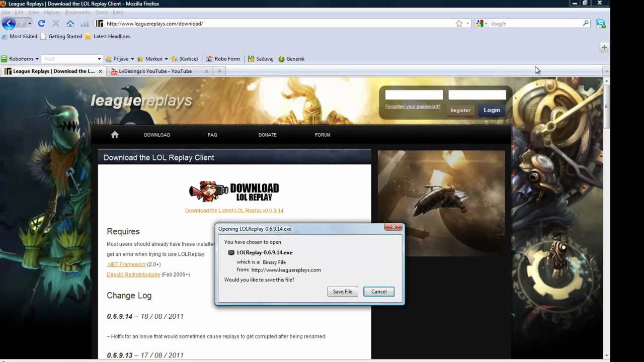Screen dimensions: 644x362
Task: Open the Help menu
Action: (118, 12)
